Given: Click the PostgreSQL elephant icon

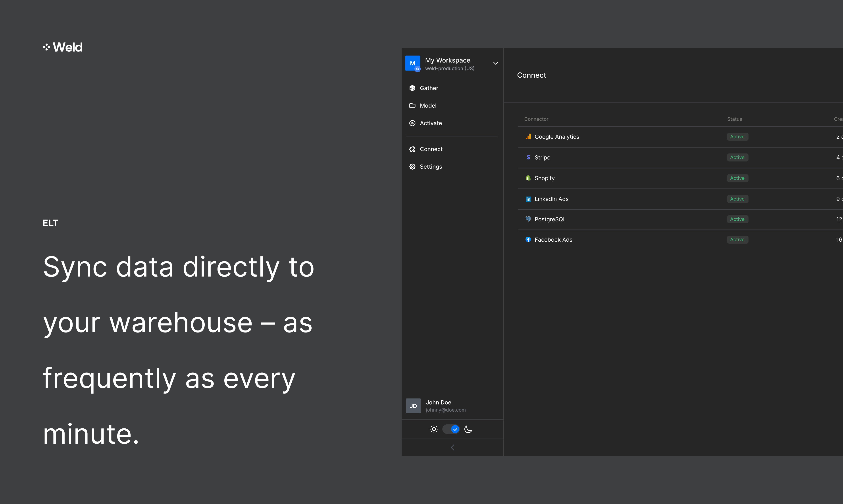Looking at the screenshot, I should tap(528, 219).
